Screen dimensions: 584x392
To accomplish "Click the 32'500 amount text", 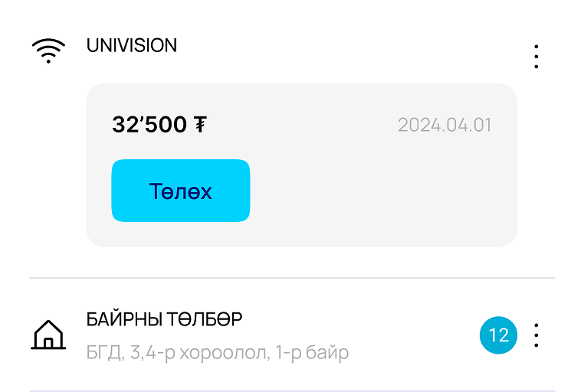I will tap(149, 125).
